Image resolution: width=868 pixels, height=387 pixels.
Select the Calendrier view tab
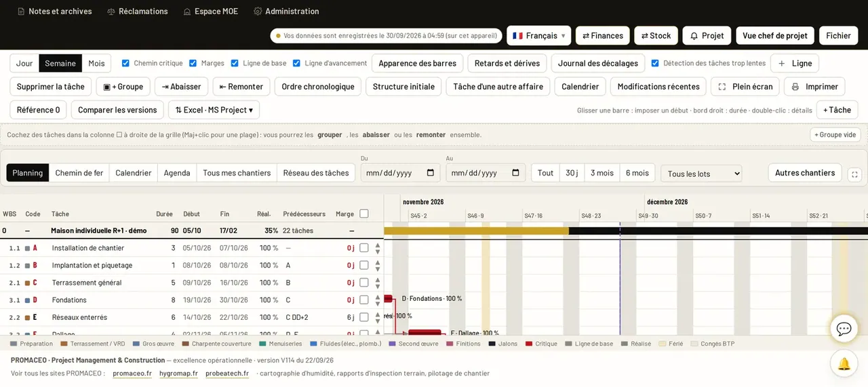[134, 173]
